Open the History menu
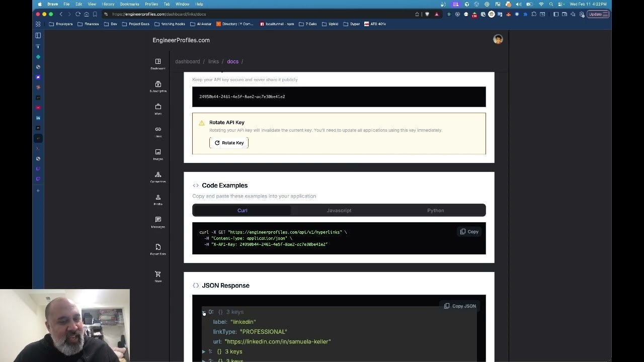The height and width of the screenshot is (362, 644). (x=108, y=4)
